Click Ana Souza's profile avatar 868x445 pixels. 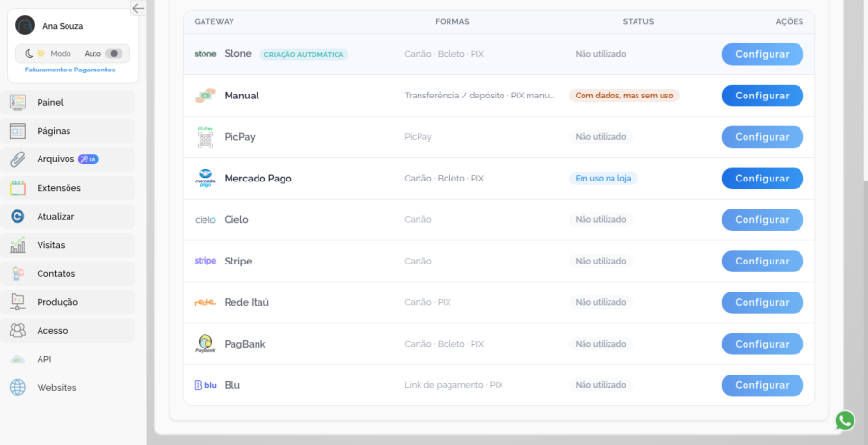pos(25,25)
